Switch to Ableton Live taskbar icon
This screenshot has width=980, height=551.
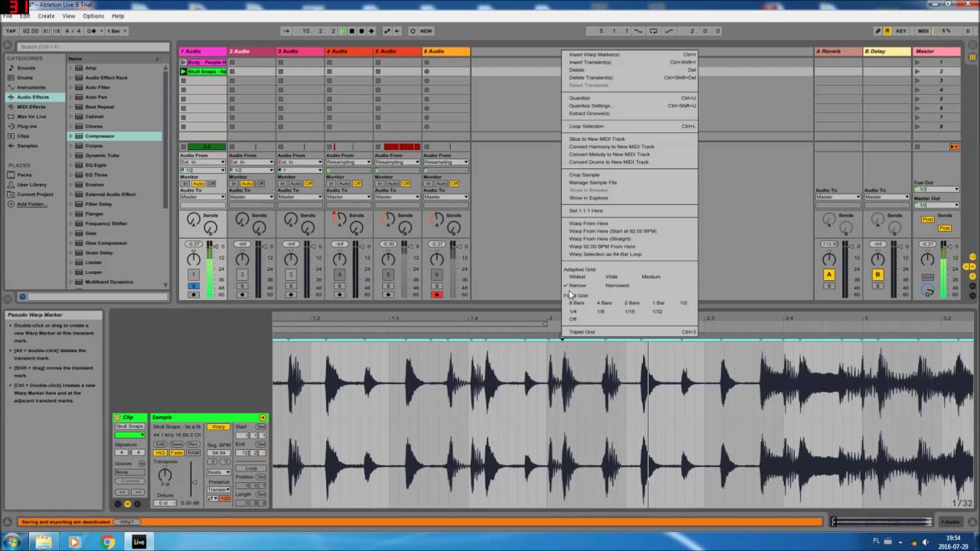tap(139, 542)
